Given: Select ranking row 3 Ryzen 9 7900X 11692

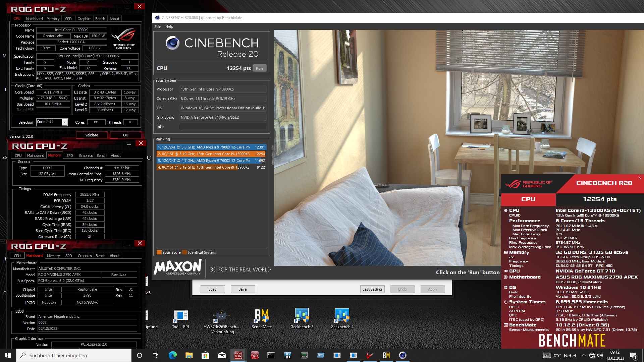Looking at the screenshot, I should (x=211, y=161).
